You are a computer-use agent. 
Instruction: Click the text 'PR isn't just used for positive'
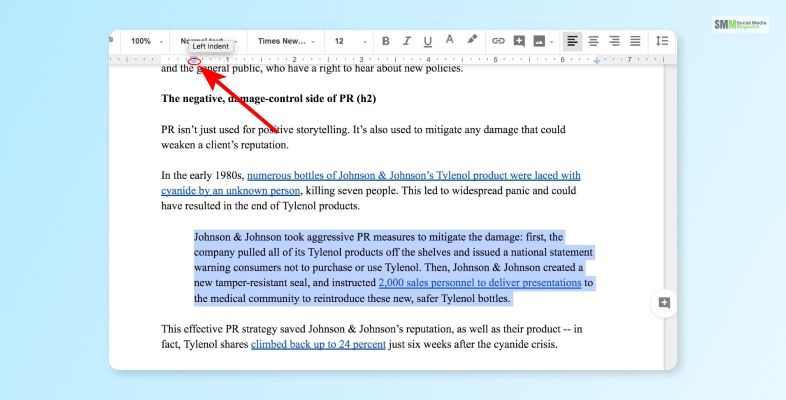coord(227,129)
